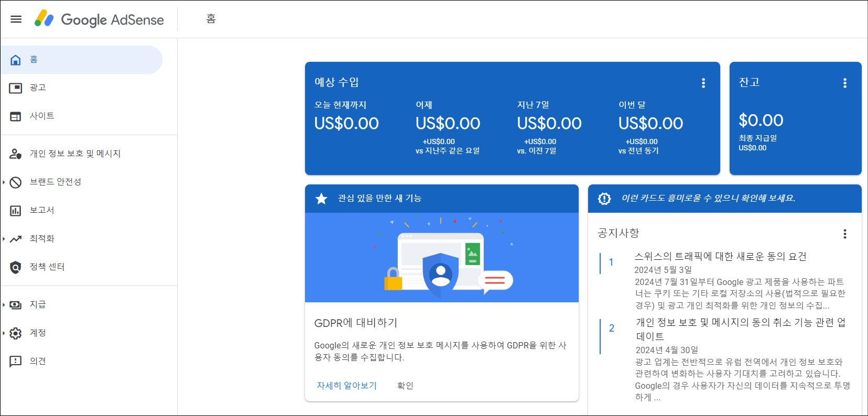
Task: Click 오늘 현재까지 US$0.00 earnings value
Action: pos(346,124)
